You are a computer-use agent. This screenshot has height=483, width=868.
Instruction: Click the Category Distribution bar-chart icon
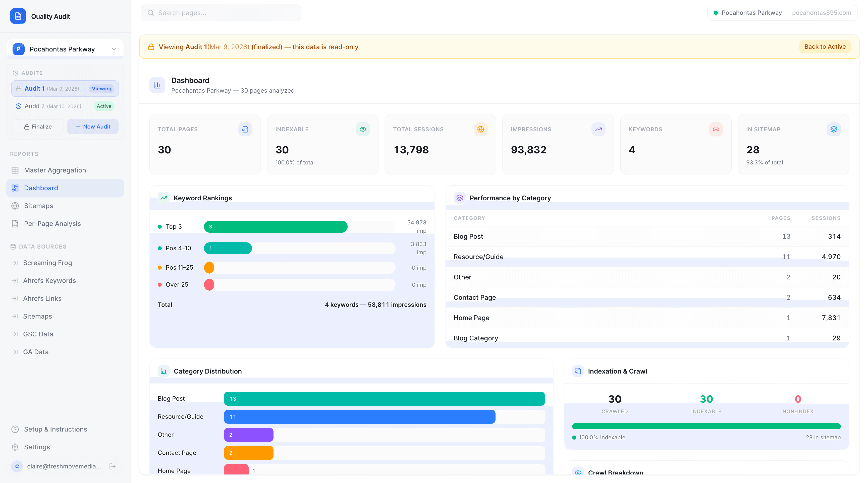click(x=164, y=371)
